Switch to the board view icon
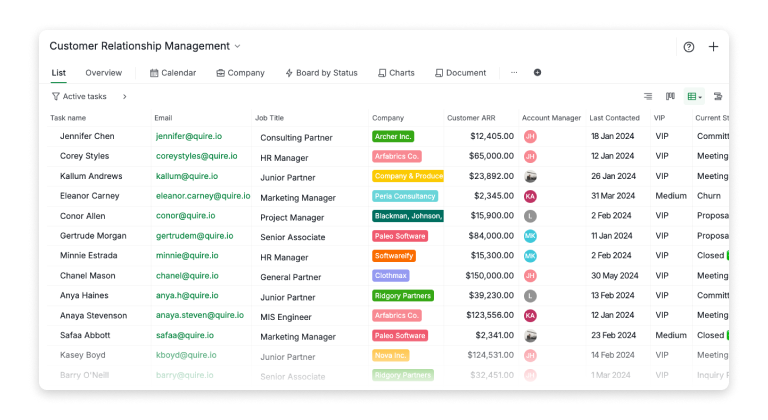Screen dimensions: 768x420 [670, 97]
